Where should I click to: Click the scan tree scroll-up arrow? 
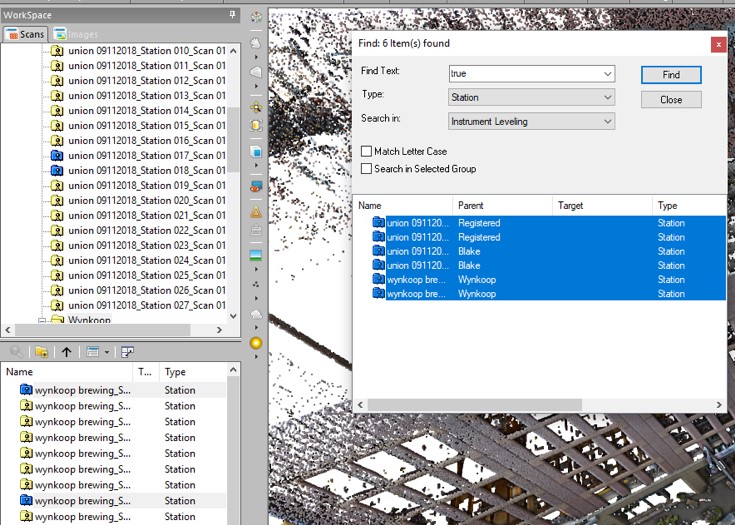point(233,50)
